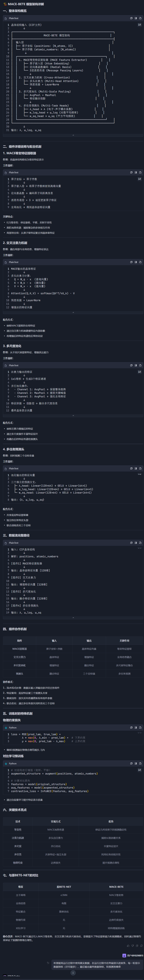The width and height of the screenshot is (144, 980).
Task: Copy the 多尺度池化 workflow code block
Action: (x=131, y=365)
